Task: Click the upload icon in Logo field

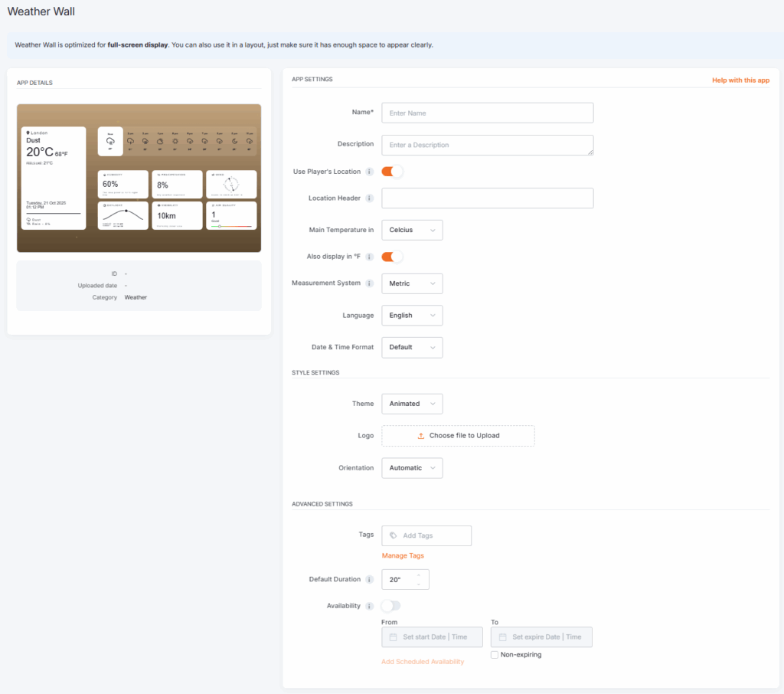Action: (x=421, y=436)
